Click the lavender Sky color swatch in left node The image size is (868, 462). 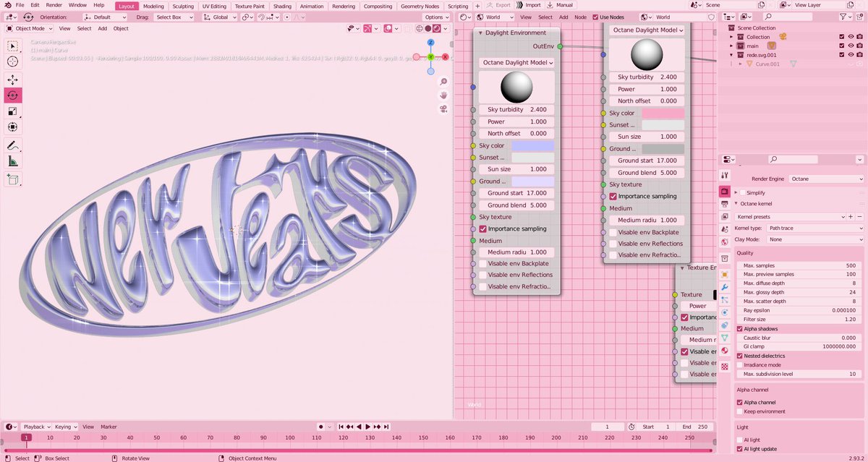coord(532,145)
